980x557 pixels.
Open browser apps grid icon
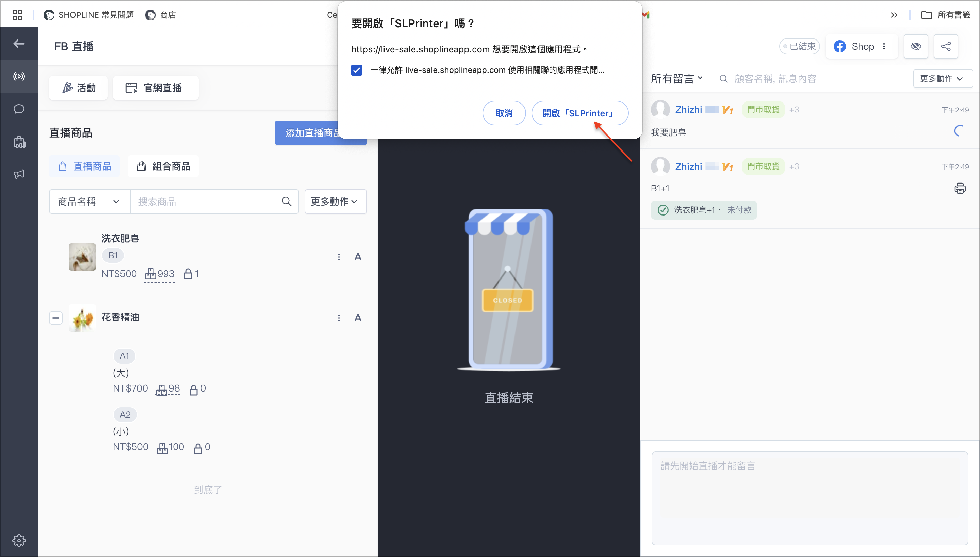18,15
